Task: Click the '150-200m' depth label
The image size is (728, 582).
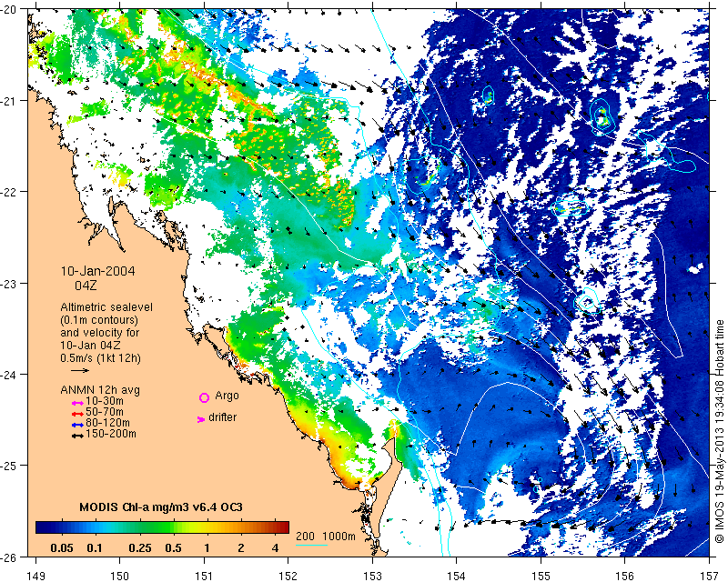Action: (x=111, y=434)
